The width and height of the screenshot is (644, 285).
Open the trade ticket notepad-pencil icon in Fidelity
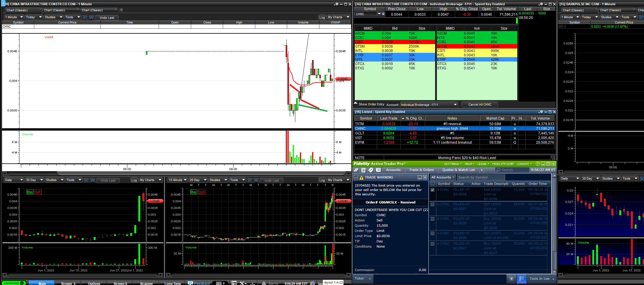pyautogui.click(x=363, y=170)
